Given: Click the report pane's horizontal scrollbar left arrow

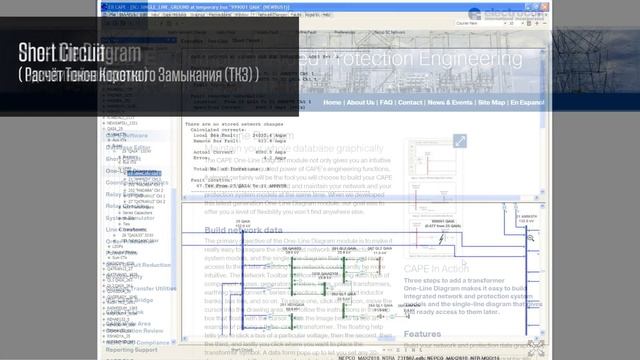Looking at the screenshot, I should click(184, 198).
